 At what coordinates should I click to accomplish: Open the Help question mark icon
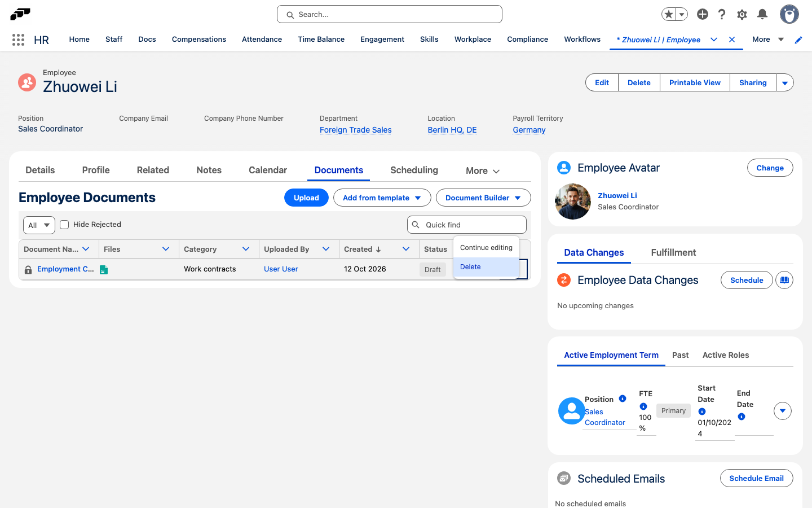pos(722,14)
